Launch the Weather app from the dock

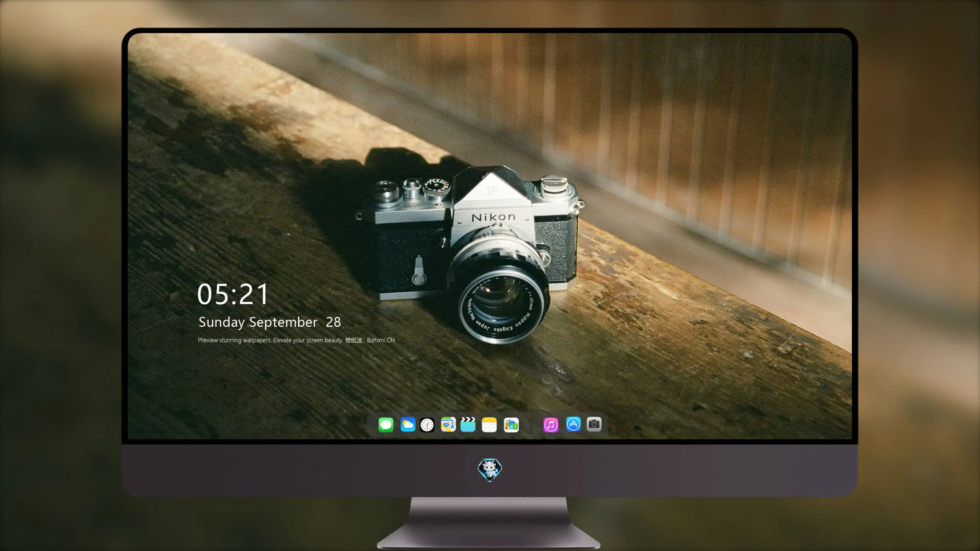[408, 424]
